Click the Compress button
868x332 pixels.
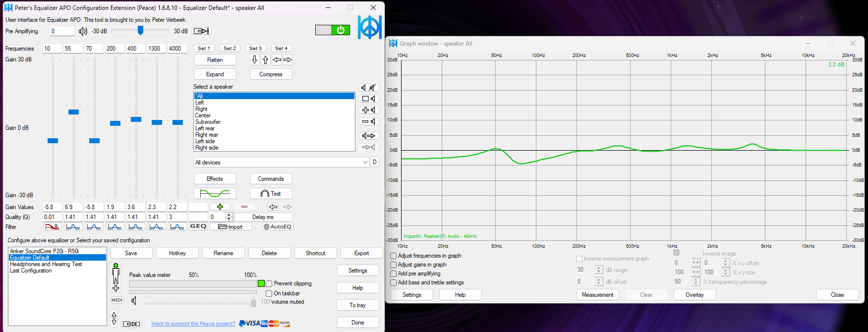click(x=271, y=74)
